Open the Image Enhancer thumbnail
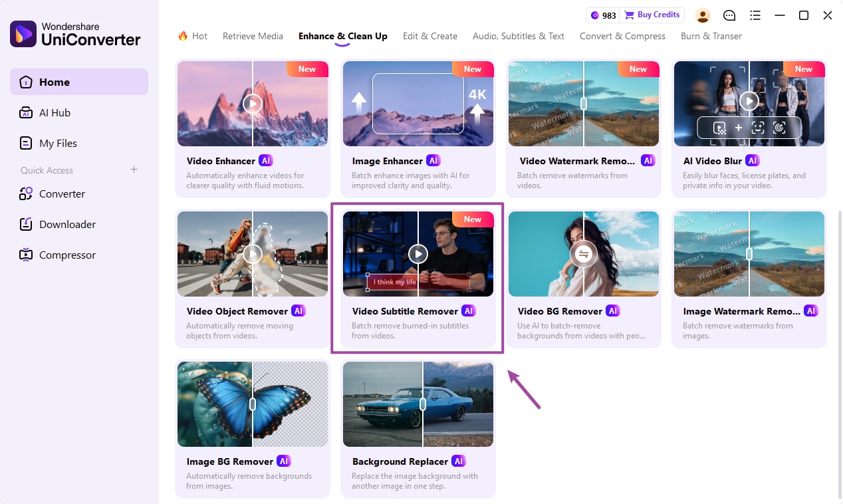 (418, 103)
